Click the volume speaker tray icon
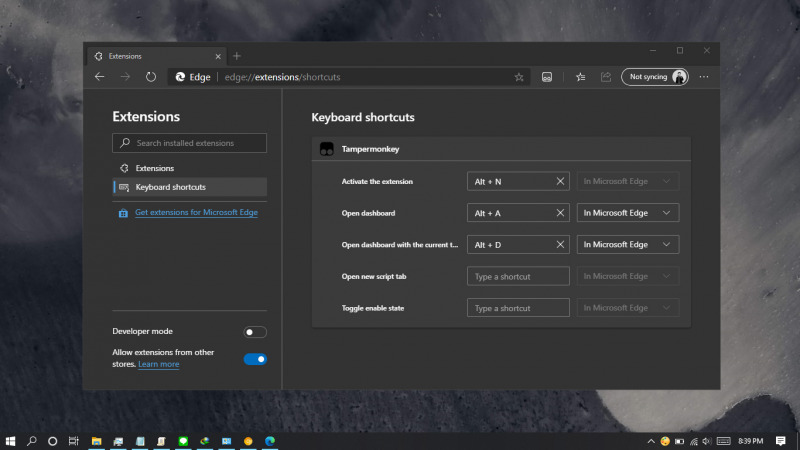The width and height of the screenshot is (800, 450). (x=707, y=441)
